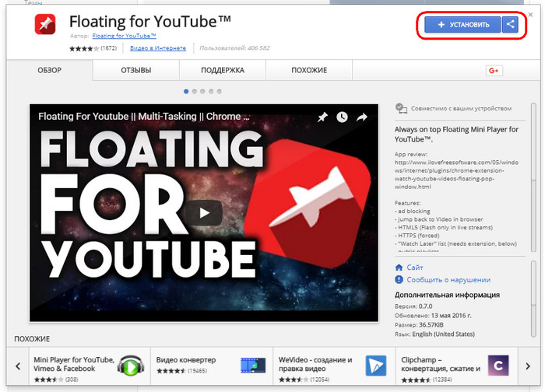
Task: Go to next similar extensions with right arrow
Action: coord(528,366)
